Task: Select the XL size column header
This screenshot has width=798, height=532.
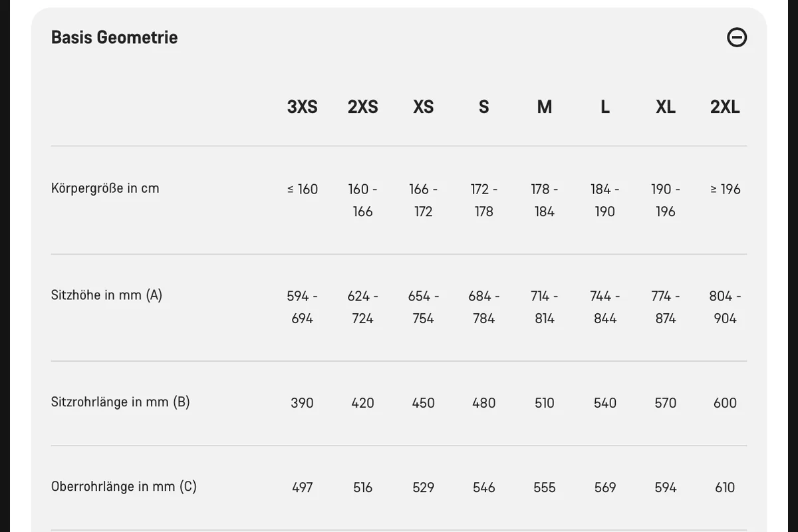Action: coord(665,106)
